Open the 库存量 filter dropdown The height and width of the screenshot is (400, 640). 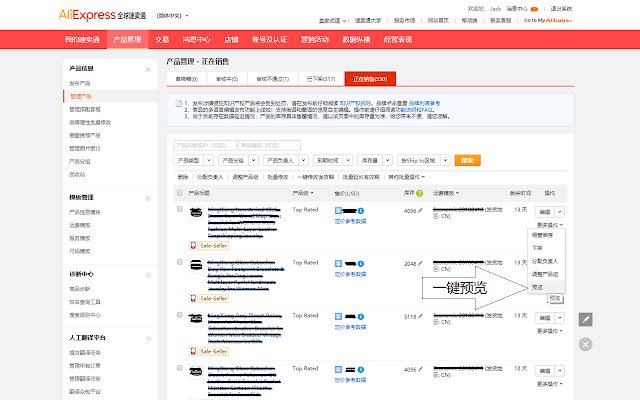click(x=375, y=160)
